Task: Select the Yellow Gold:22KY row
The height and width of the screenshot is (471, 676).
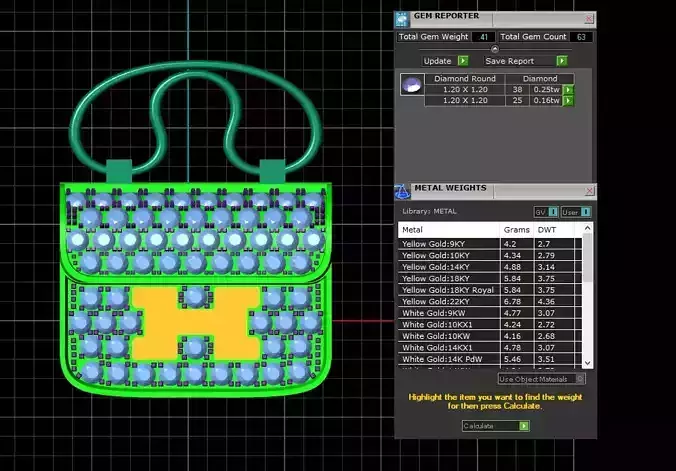Action: pos(490,301)
